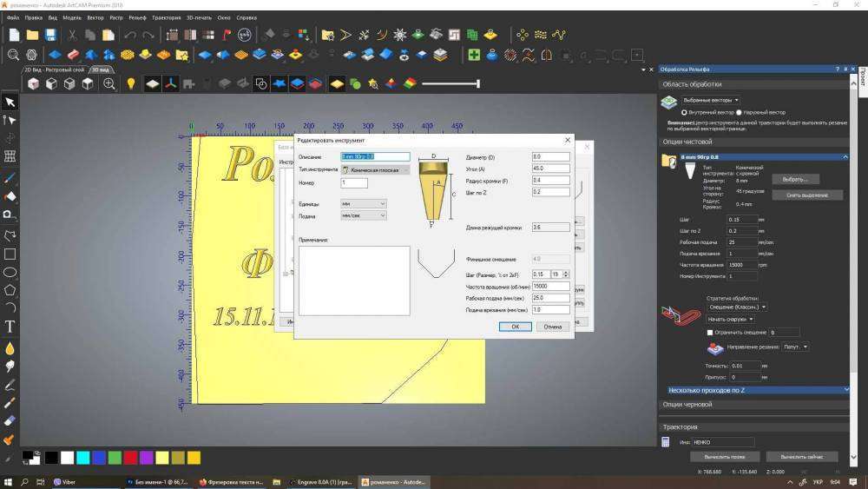Select the 'Наружный вектор' radio button

(739, 112)
